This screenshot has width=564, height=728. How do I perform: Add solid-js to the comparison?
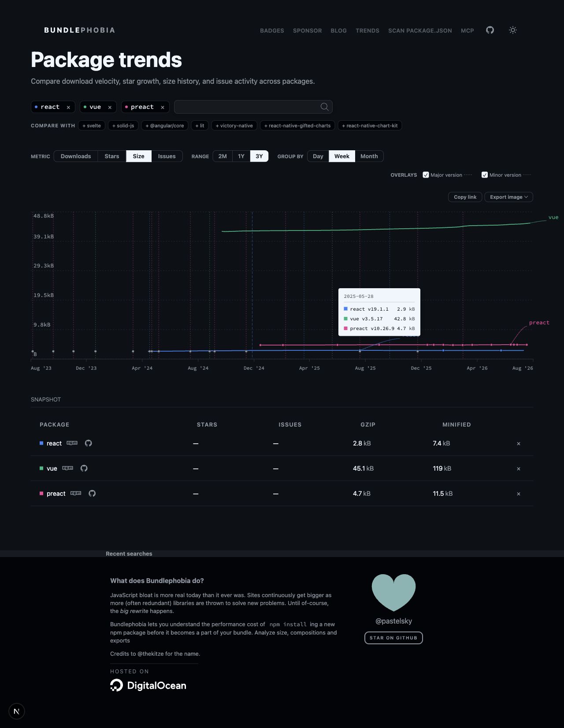pos(123,126)
